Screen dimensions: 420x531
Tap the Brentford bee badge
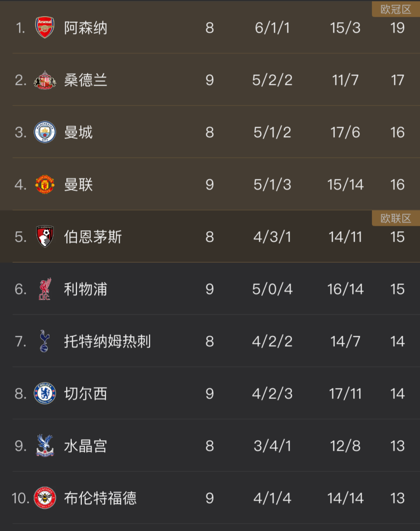[x=45, y=498]
